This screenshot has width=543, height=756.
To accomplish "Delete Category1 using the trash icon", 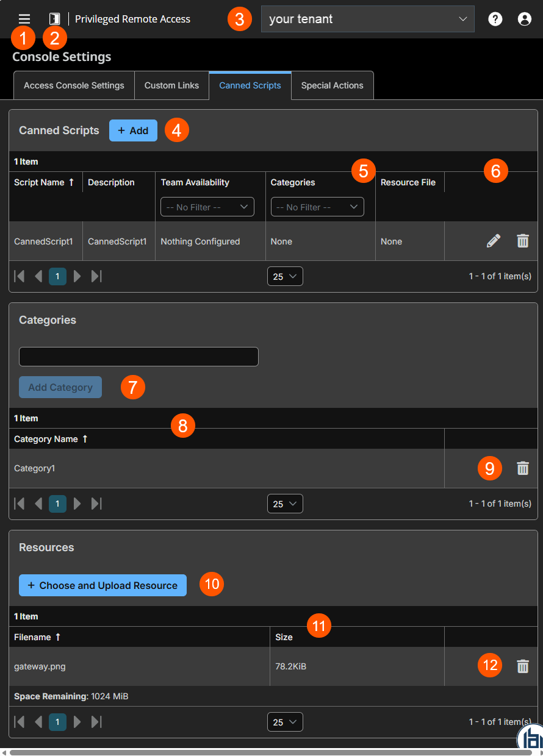I will point(523,468).
